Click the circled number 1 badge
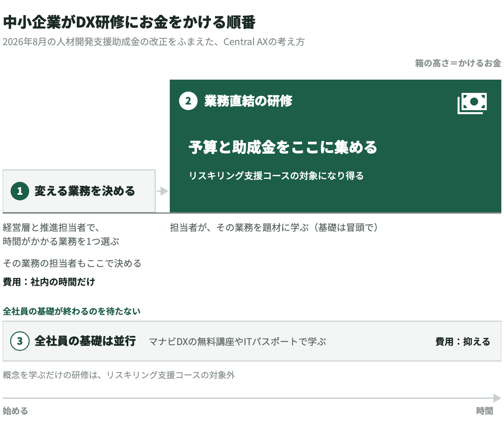The image size is (504, 435). click(20, 191)
